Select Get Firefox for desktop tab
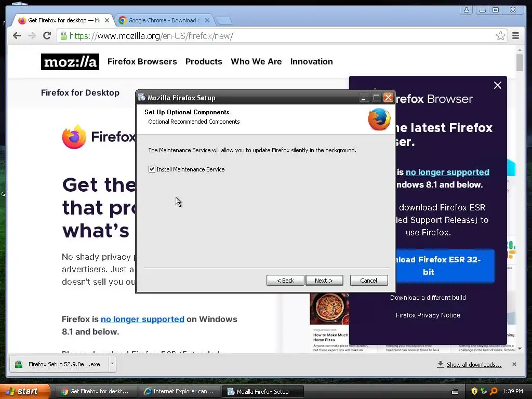This screenshot has height=399, width=532. click(63, 20)
